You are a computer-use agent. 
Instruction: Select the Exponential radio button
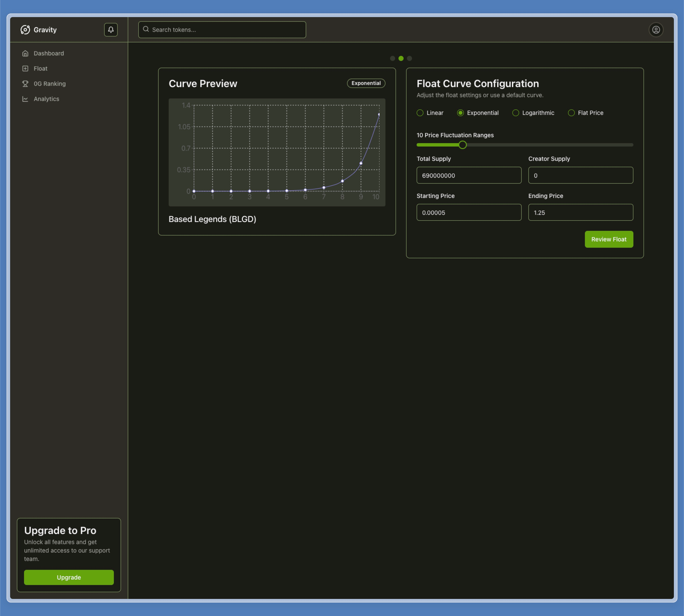[460, 113]
